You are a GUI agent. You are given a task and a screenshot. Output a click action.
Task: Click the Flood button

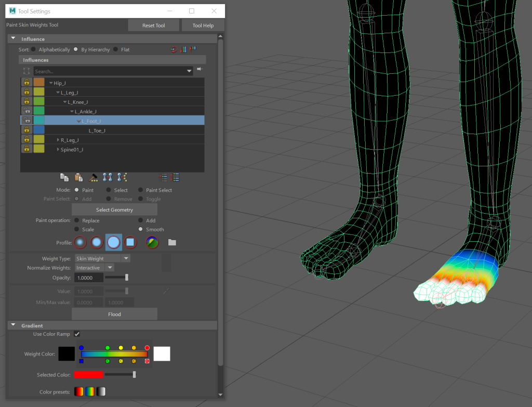(x=114, y=314)
